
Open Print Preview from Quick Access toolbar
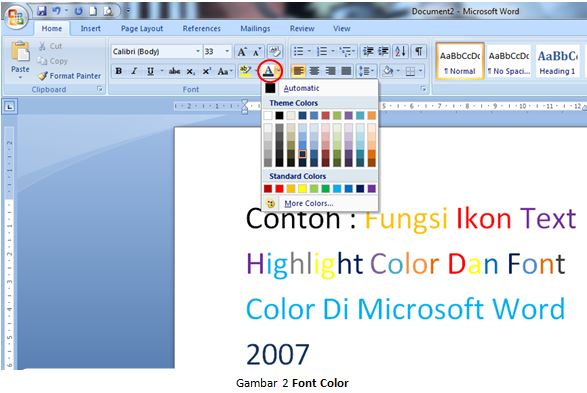(x=108, y=11)
